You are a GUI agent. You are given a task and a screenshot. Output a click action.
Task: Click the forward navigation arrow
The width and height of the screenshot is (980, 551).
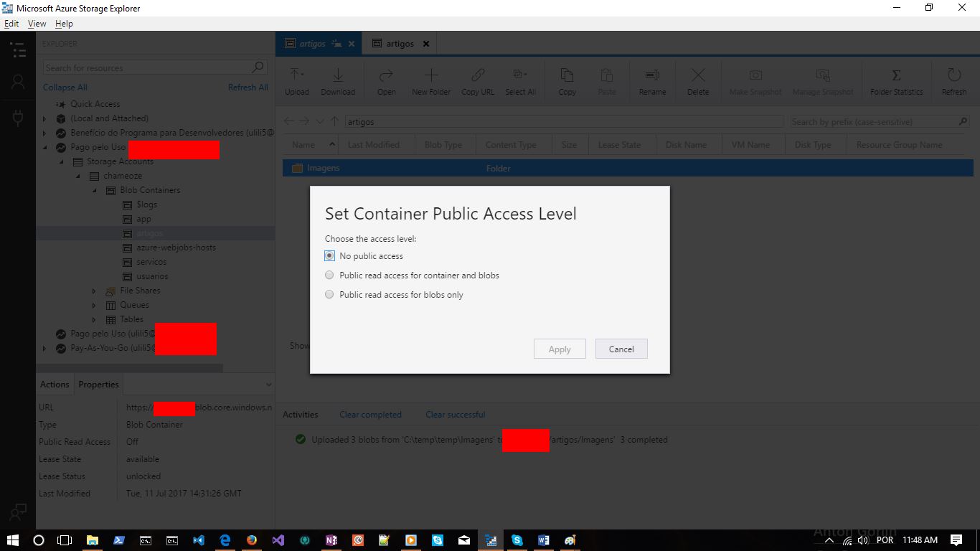304,122
